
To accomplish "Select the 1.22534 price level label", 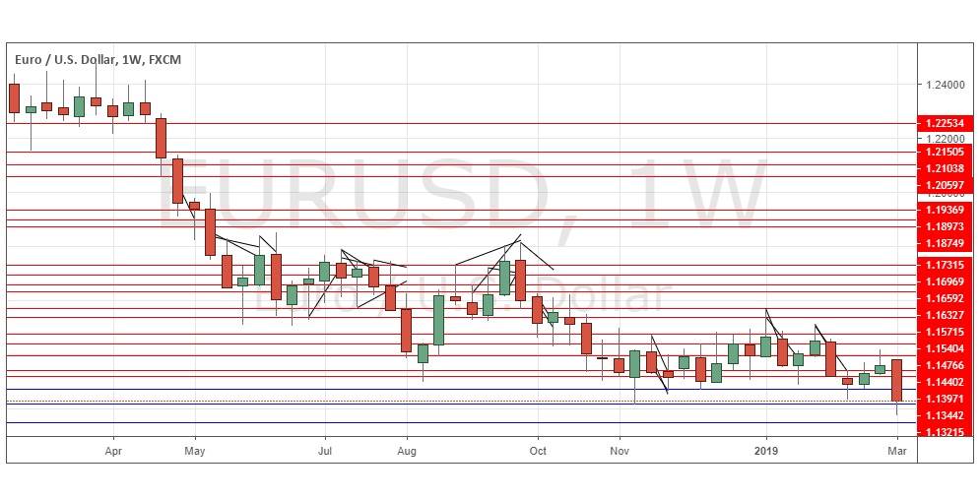I will click(945, 123).
